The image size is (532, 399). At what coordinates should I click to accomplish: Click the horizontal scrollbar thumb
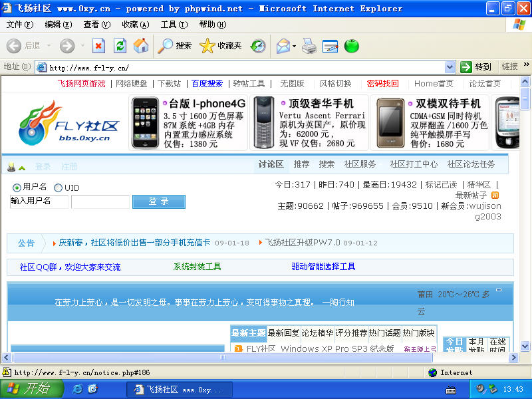223,357
